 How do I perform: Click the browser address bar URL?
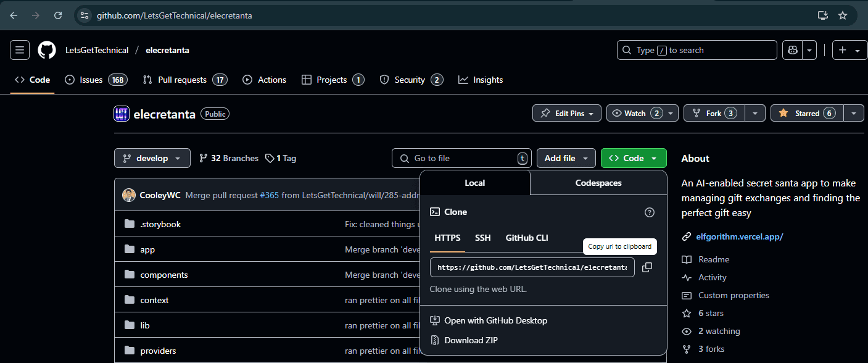(x=175, y=15)
